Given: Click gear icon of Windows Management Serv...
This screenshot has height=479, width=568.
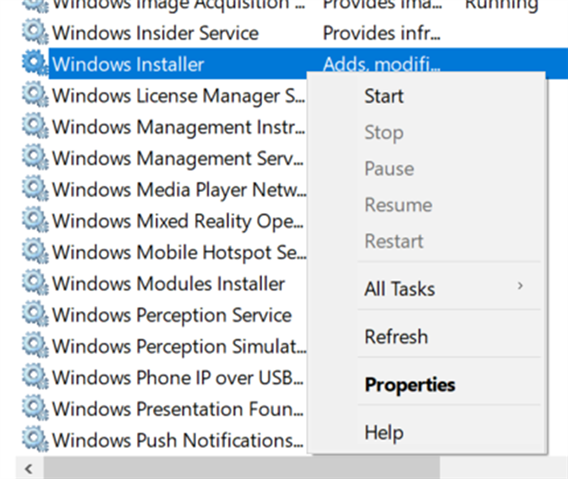Looking at the screenshot, I should [35, 158].
